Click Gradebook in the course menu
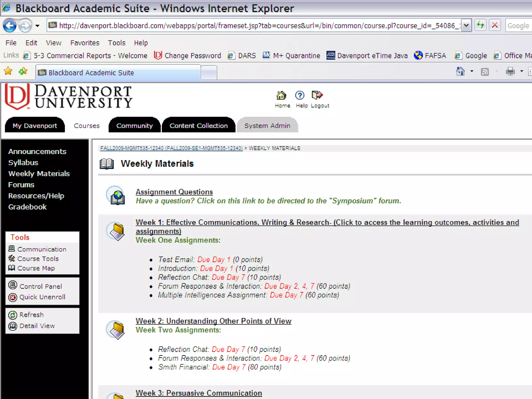Image resolution: width=532 pixels, height=399 pixels. click(27, 207)
